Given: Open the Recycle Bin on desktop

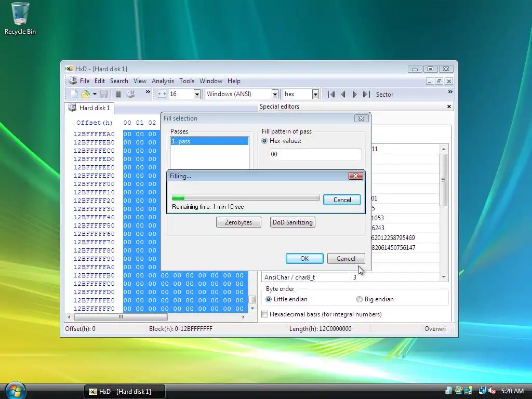Looking at the screenshot, I should tap(20, 19).
